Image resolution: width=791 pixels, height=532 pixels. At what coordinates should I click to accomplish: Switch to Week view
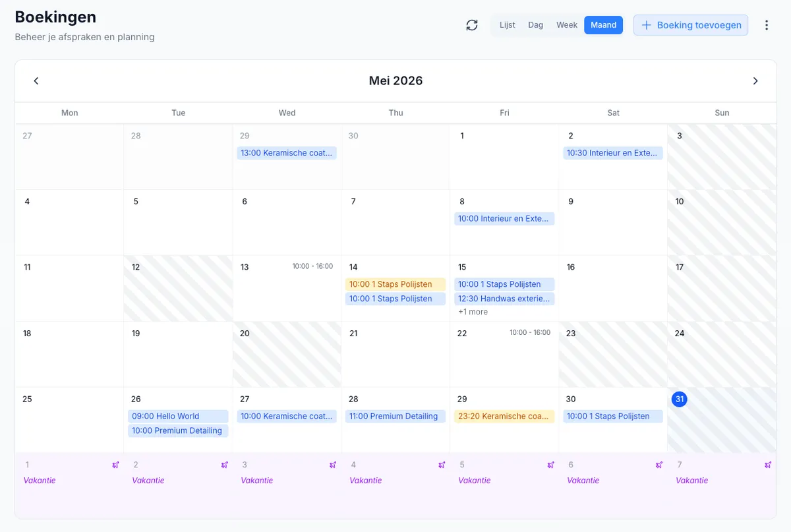567,25
